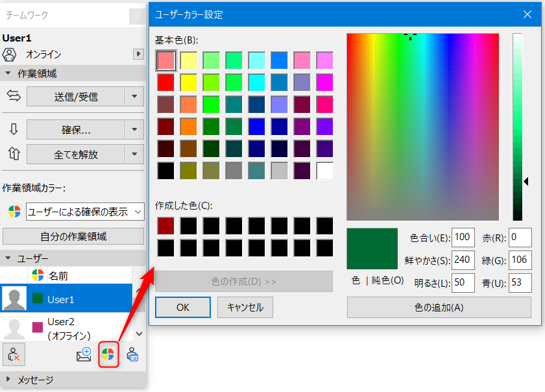Click the 色合い(E) input field
This screenshot has width=545, height=392.
pyautogui.click(x=463, y=238)
